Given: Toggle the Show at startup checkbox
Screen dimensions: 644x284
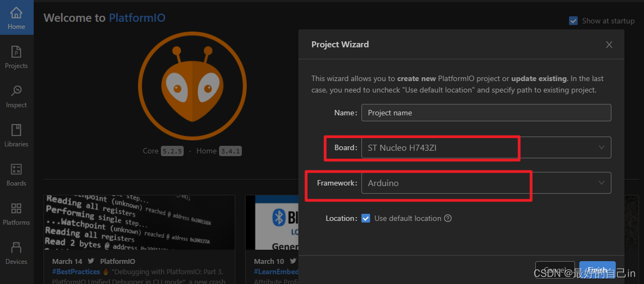Looking at the screenshot, I should click(573, 21).
